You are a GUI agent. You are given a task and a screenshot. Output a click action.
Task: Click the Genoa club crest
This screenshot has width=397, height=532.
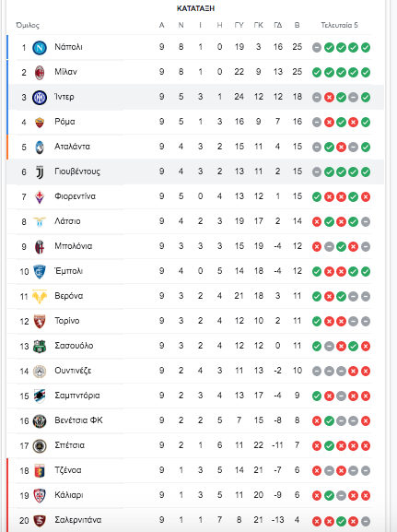40,470
